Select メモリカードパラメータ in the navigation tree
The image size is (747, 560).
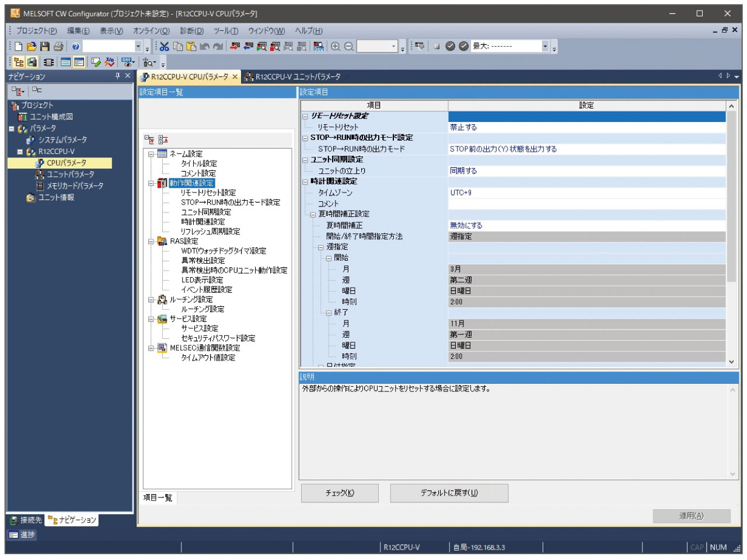(75, 186)
